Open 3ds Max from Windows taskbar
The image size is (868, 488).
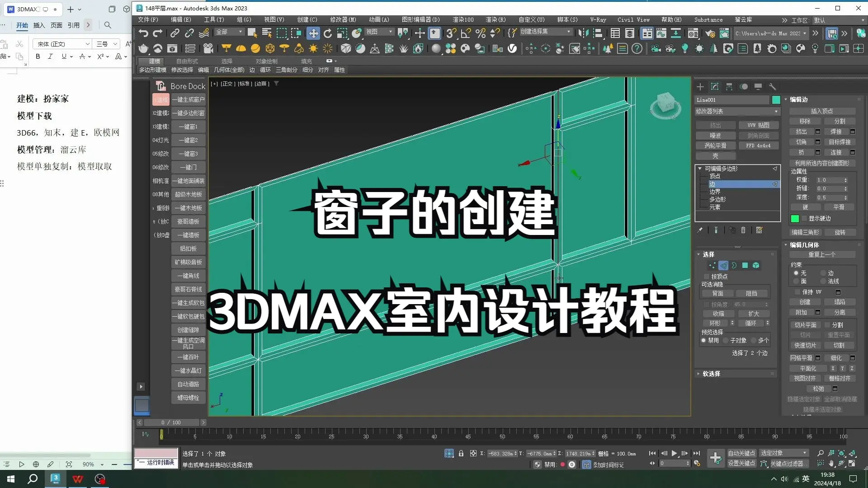point(55,479)
